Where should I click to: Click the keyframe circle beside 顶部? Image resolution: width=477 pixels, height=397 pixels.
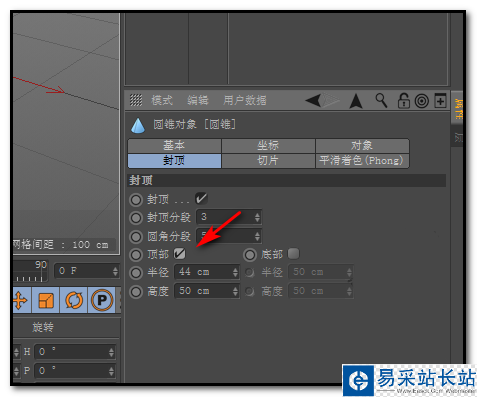click(136, 255)
